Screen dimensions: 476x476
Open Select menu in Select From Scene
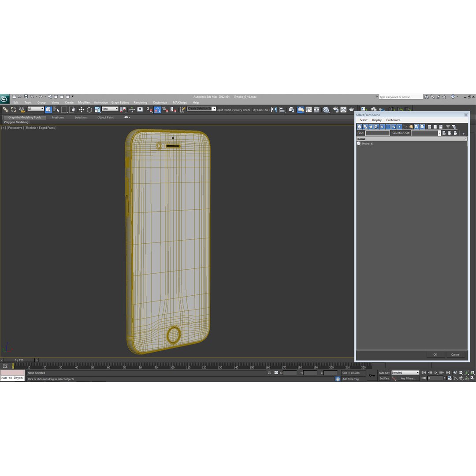coord(363,120)
